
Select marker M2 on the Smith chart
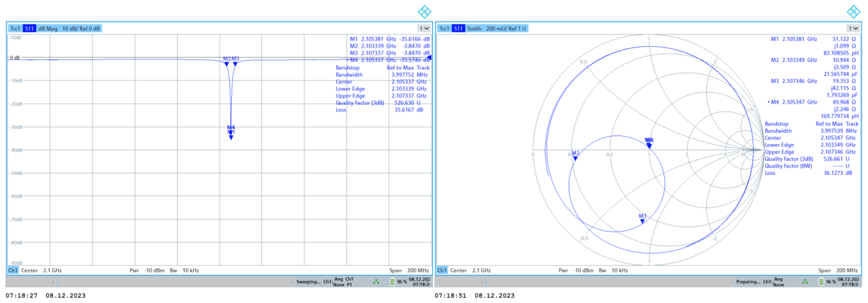[x=575, y=158]
